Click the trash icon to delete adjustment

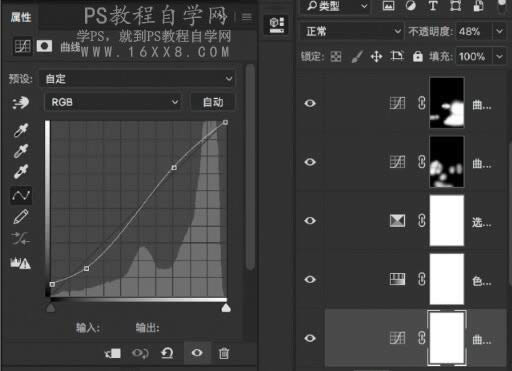tap(224, 353)
